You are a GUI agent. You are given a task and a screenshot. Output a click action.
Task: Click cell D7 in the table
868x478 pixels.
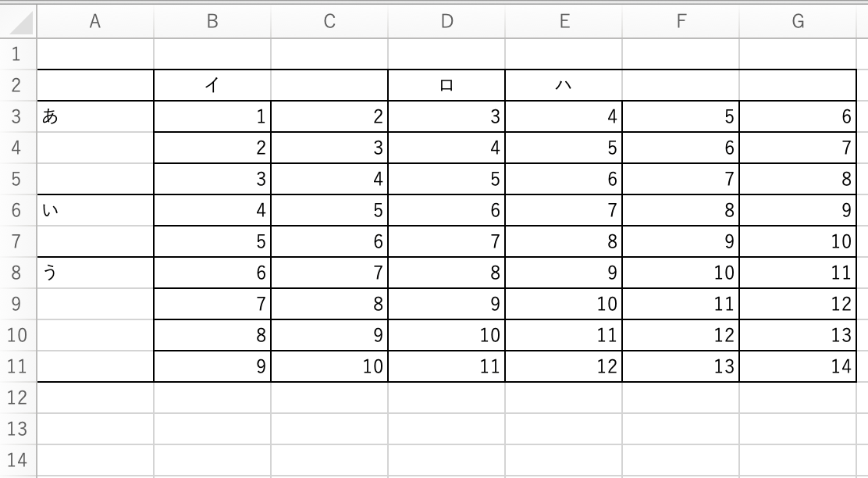tap(446, 241)
